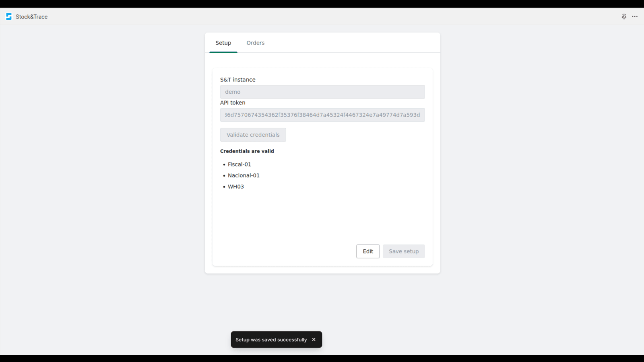Image resolution: width=644 pixels, height=362 pixels.
Task: Focus the API token field
Action: [x=322, y=115]
